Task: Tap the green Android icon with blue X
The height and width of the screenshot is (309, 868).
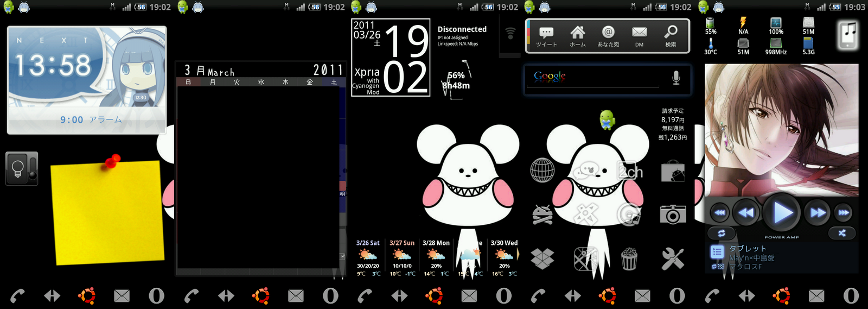Action: 607,119
